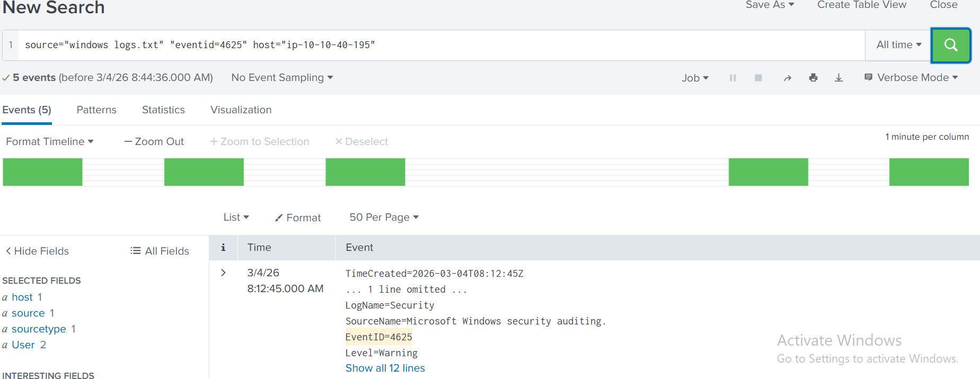Switch to the Statistics tab
The width and height of the screenshot is (980, 379).
(163, 110)
